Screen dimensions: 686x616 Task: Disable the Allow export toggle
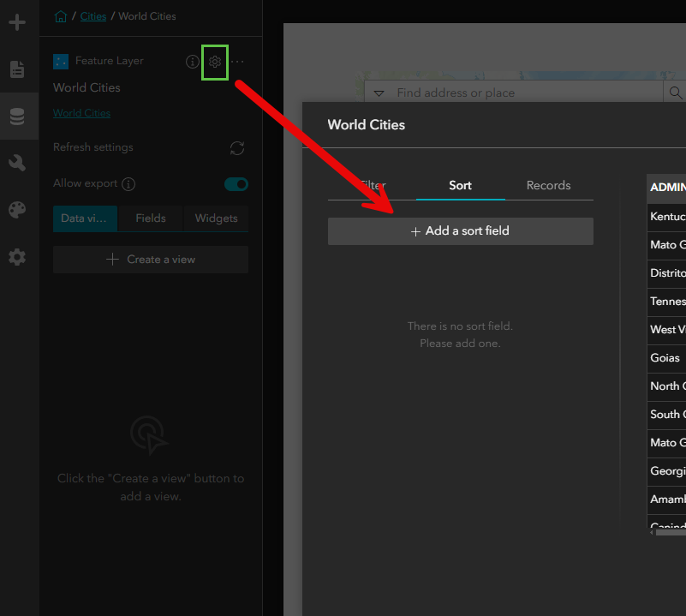[236, 183]
